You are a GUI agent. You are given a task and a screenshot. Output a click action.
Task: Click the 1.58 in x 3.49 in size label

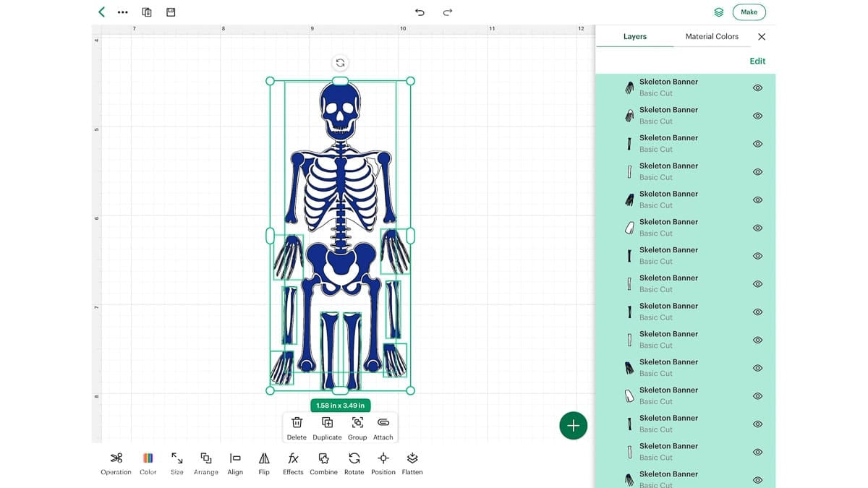341,406
